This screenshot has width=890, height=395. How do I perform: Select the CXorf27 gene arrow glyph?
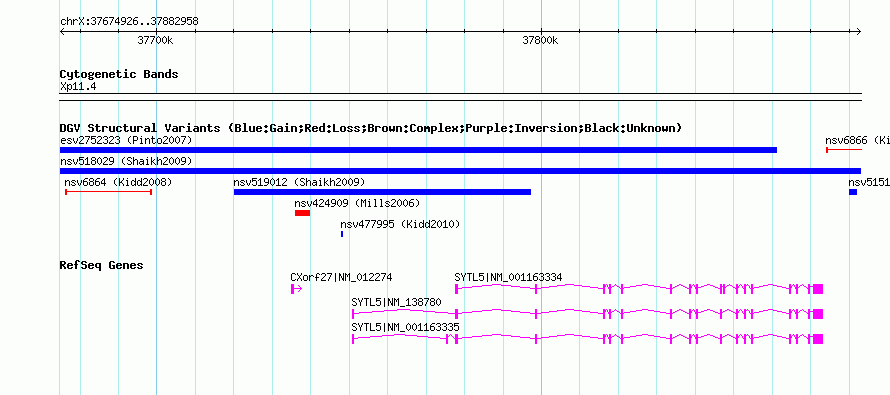296,289
